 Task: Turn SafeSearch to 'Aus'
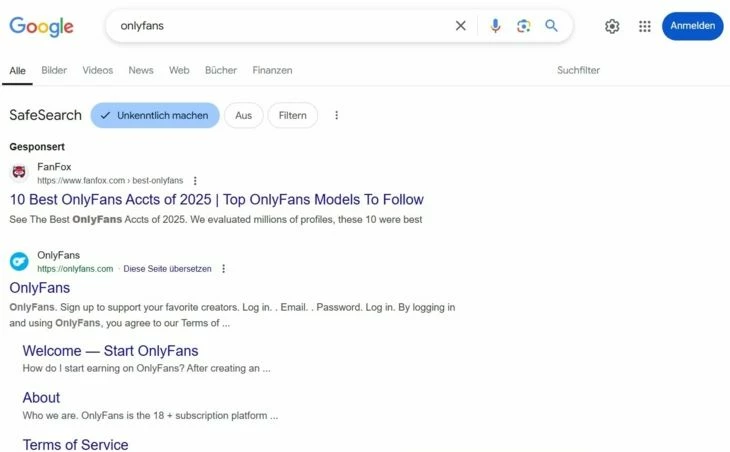pyautogui.click(x=243, y=115)
